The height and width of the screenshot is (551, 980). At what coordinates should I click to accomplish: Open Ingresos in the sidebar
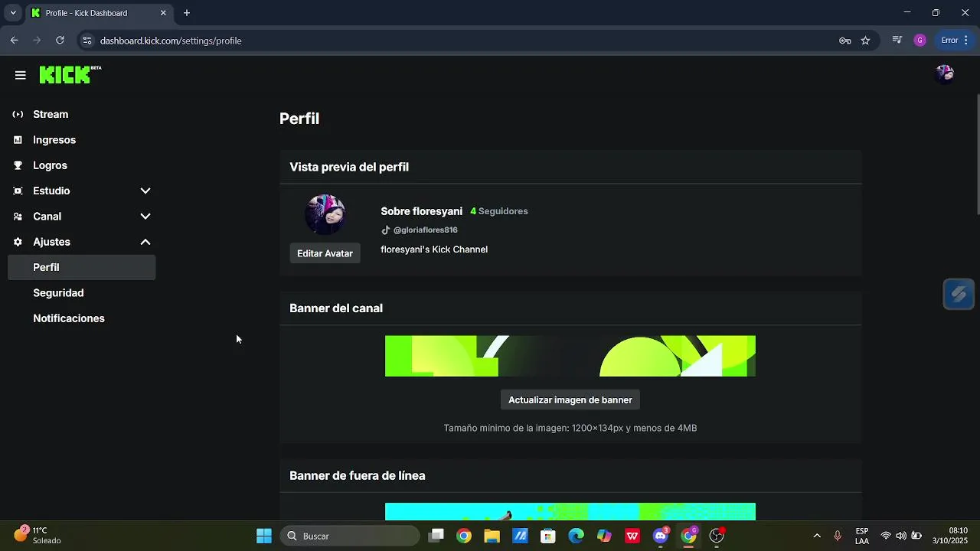point(54,140)
